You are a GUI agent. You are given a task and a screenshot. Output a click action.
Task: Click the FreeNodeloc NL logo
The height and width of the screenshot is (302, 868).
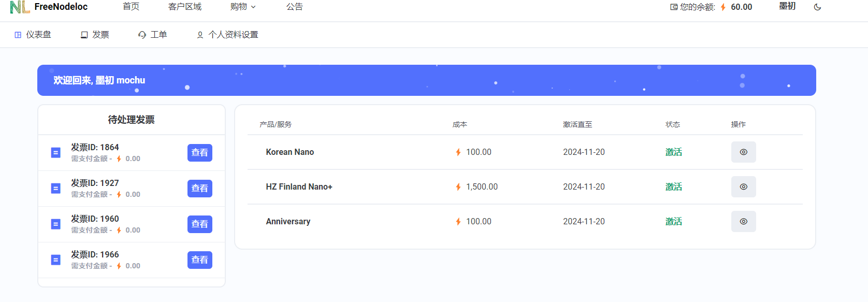(20, 7)
